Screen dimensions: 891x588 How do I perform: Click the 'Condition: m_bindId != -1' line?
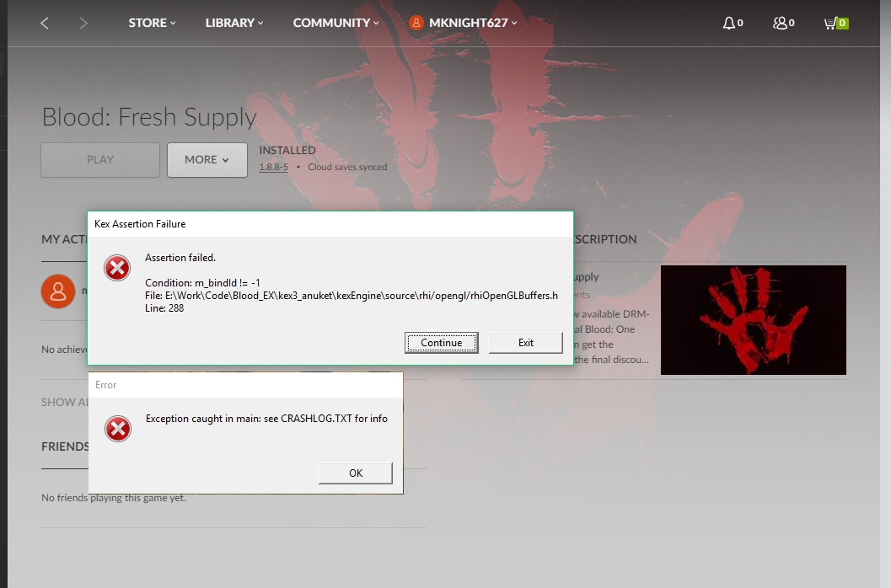(x=202, y=283)
